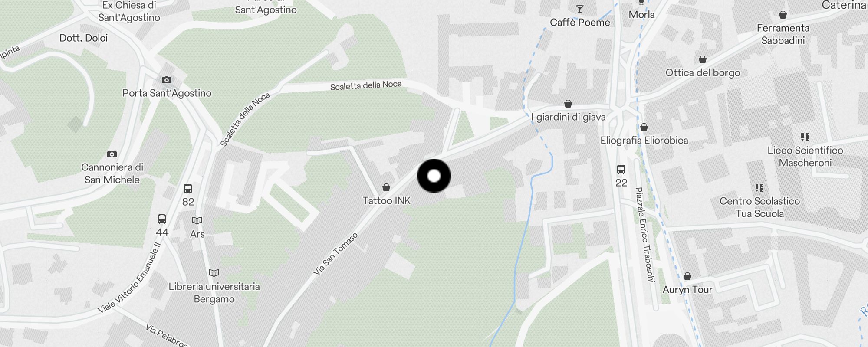Select Centro Scolastico Tua Scuola icon

759,188
